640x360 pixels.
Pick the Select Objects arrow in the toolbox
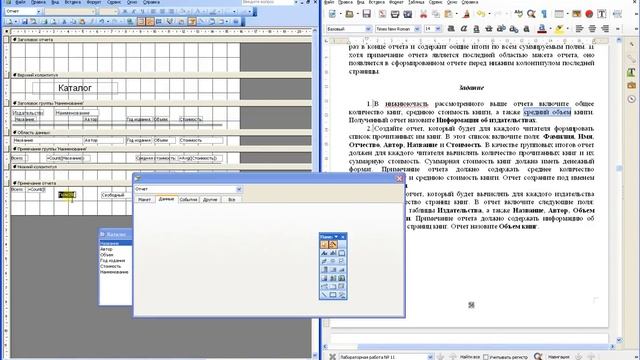[324, 244]
